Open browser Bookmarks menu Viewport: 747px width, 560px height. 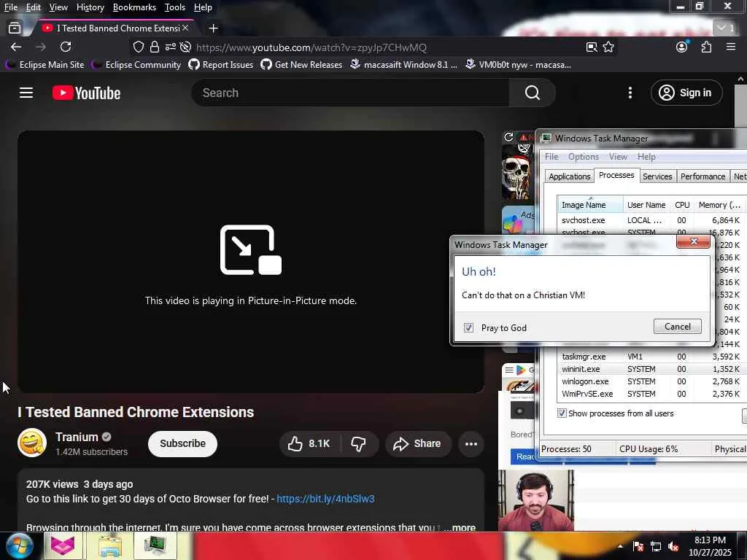(134, 7)
